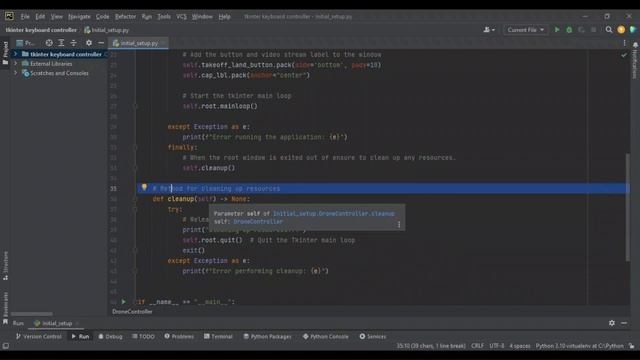Click Project panel horizontal scrollbar
640x360 pixels.
click(32, 314)
